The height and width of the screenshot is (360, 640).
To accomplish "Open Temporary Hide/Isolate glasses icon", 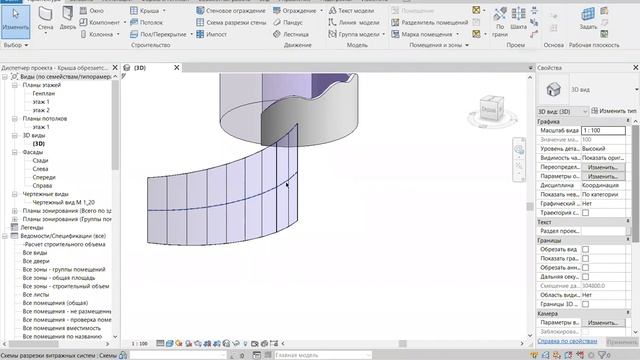I will [236, 344].
